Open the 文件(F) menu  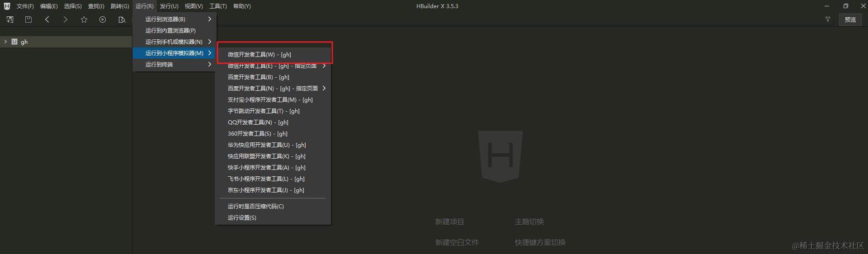(x=25, y=6)
